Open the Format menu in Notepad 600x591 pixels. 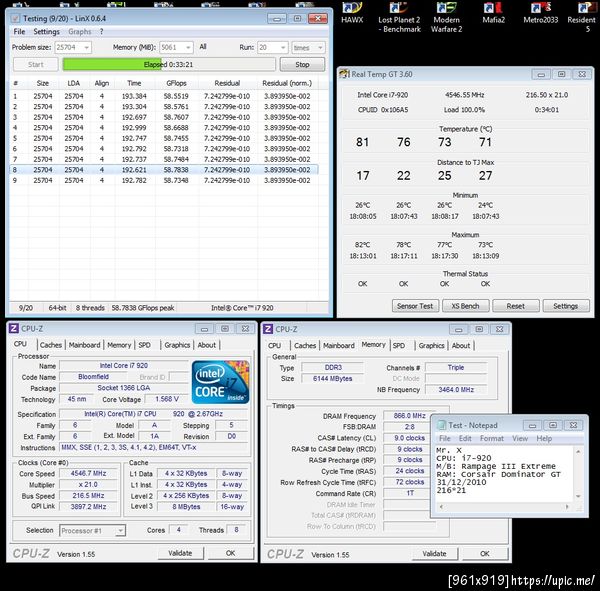[x=492, y=438]
